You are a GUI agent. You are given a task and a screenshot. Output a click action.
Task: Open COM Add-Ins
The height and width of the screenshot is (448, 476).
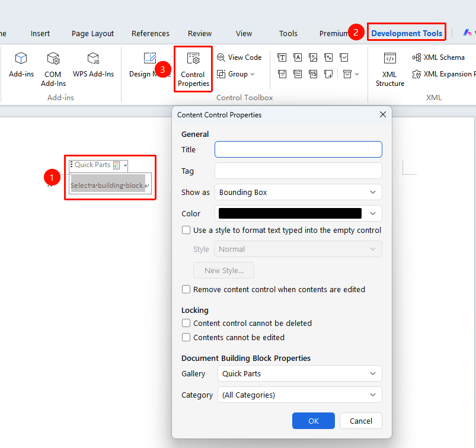click(x=53, y=69)
